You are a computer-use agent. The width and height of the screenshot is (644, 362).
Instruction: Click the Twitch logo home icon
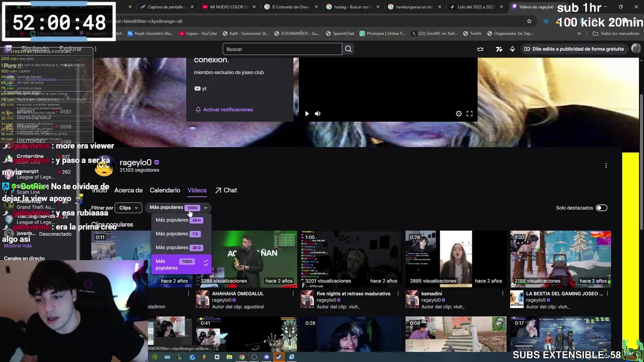pos(8,49)
